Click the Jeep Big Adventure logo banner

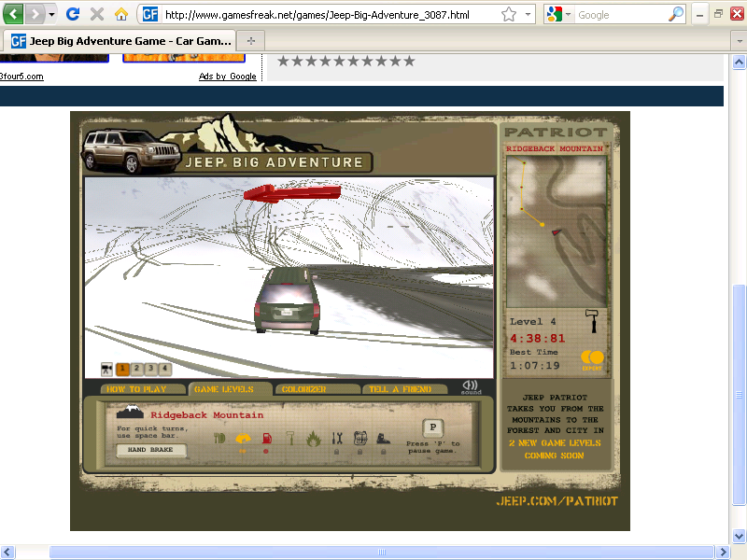pos(227,145)
